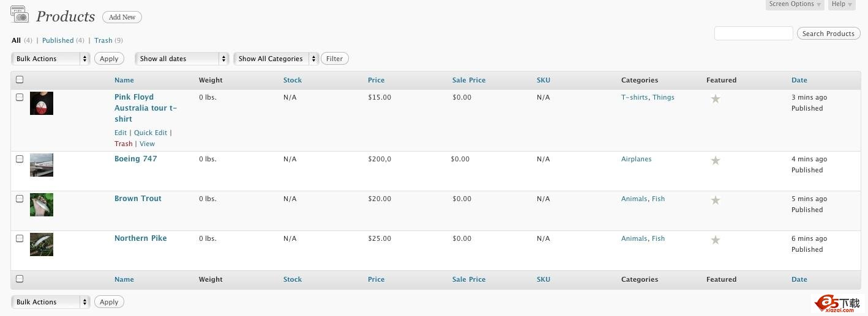Open Quick Edit for Pink Floyd t-shirt
The height and width of the screenshot is (316, 868).
151,133
